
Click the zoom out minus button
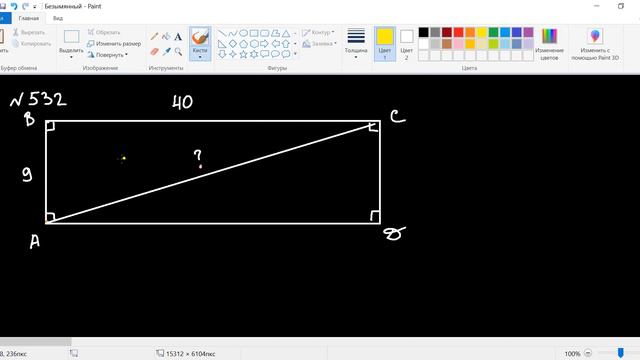[588, 353]
